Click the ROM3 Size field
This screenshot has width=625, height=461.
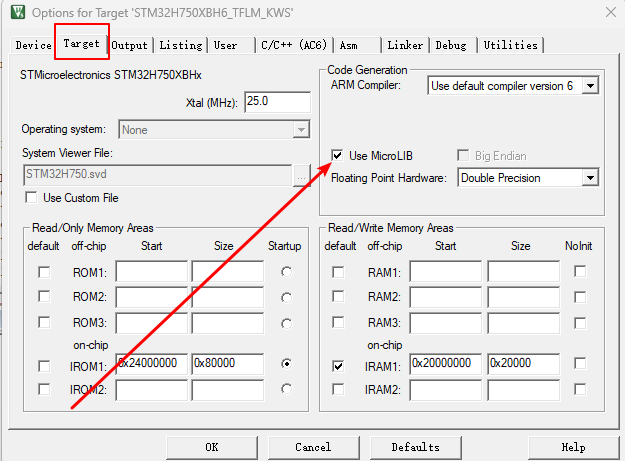click(x=228, y=323)
